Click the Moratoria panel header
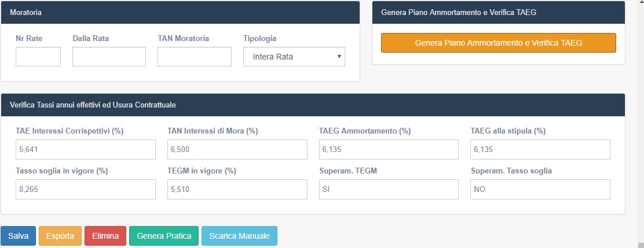Screen dimensions: 644x248 point(180,12)
